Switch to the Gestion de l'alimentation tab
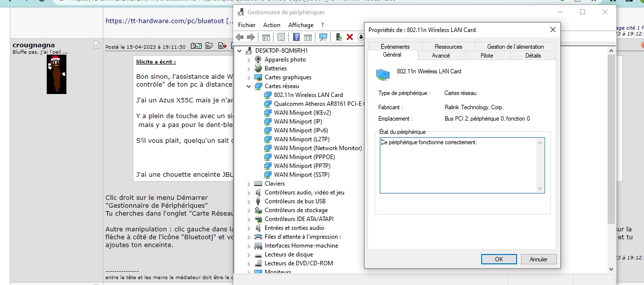The height and width of the screenshot is (285, 644). [515, 47]
